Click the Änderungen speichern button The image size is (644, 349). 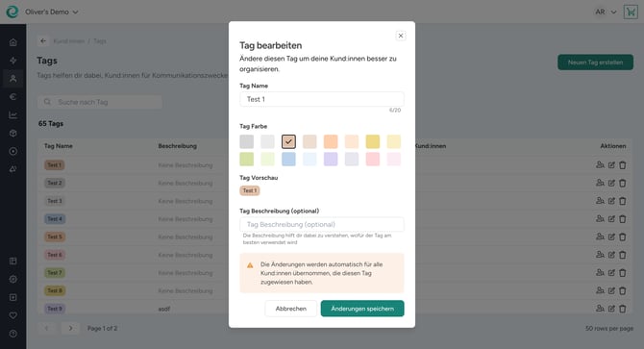coord(362,309)
